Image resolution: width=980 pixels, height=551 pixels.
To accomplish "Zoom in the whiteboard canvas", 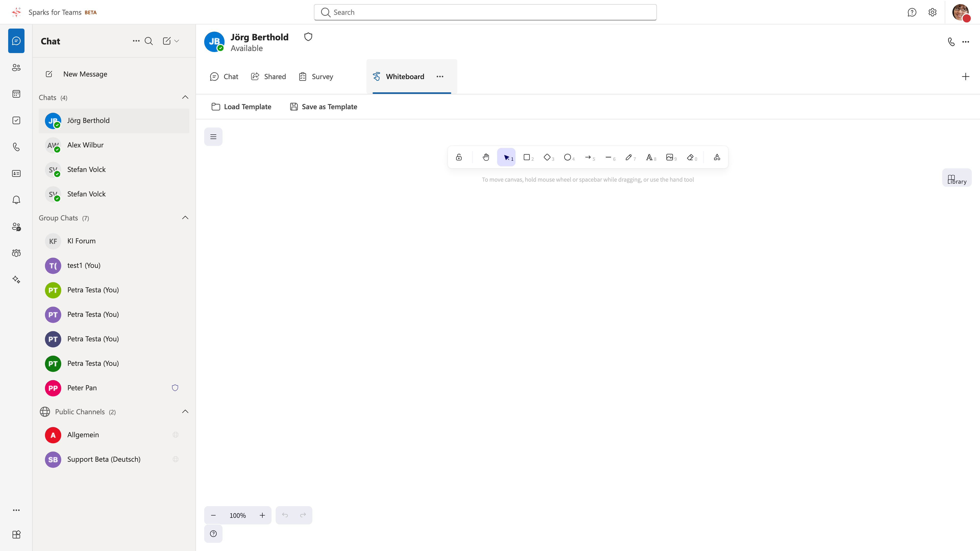I will (262, 515).
